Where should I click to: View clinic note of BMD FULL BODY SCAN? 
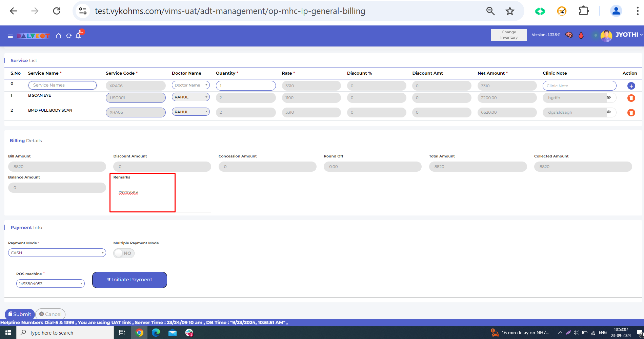[x=609, y=112]
